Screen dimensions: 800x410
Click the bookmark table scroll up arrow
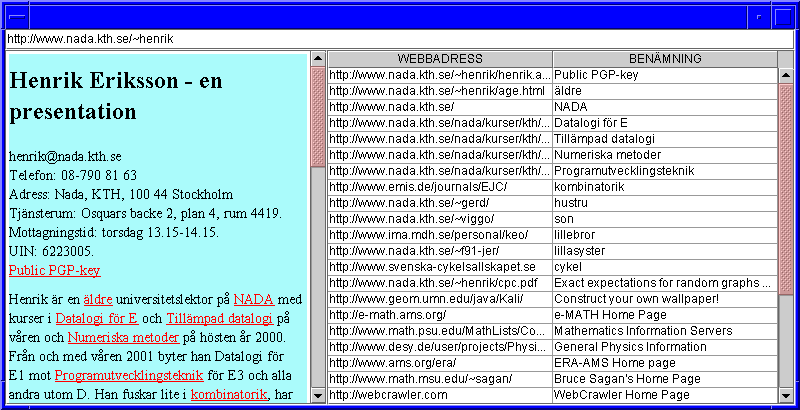[x=785, y=76]
